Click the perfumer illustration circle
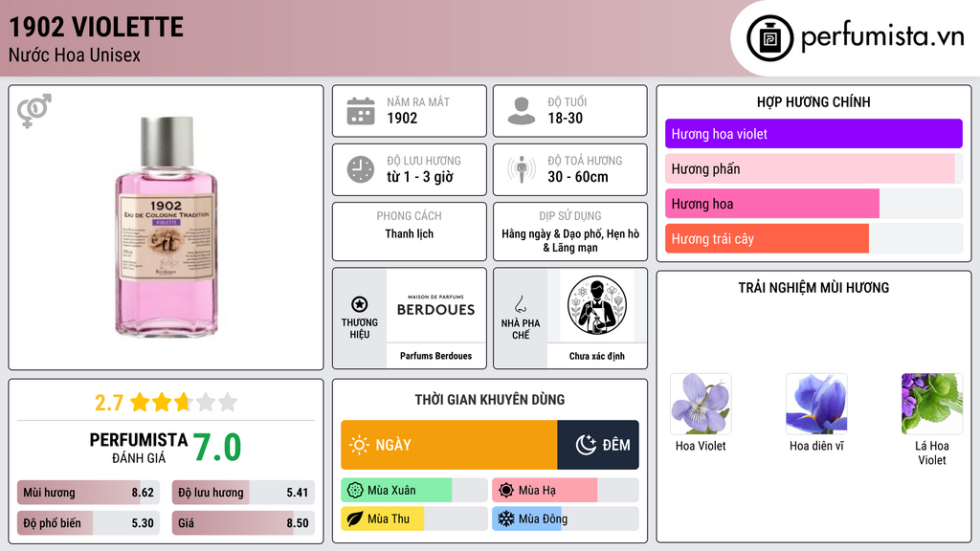The height and width of the screenshot is (551, 980). click(x=597, y=305)
